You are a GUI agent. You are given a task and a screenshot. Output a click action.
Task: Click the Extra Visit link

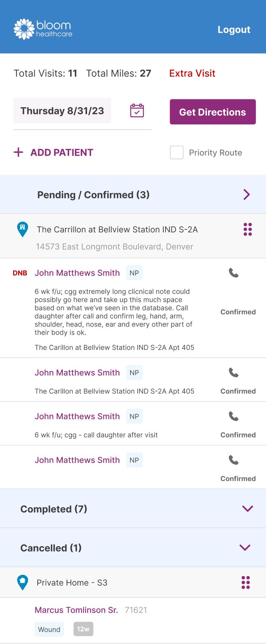[x=192, y=73]
